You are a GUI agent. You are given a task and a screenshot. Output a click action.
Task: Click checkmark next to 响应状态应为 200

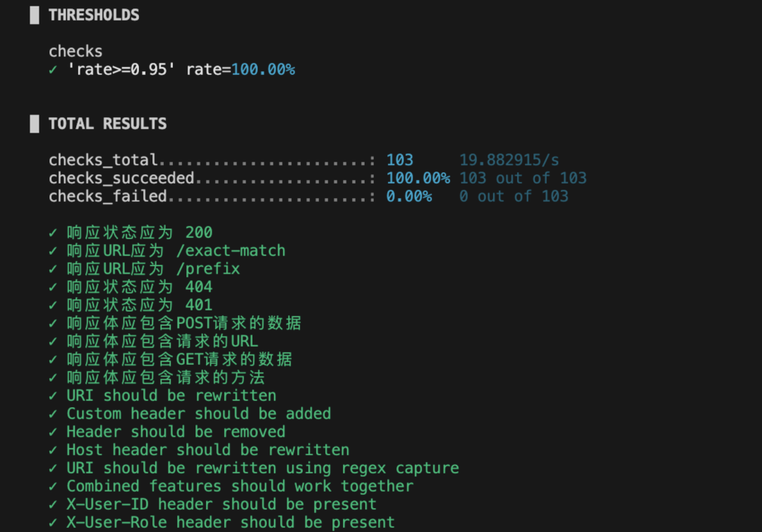pos(53,234)
